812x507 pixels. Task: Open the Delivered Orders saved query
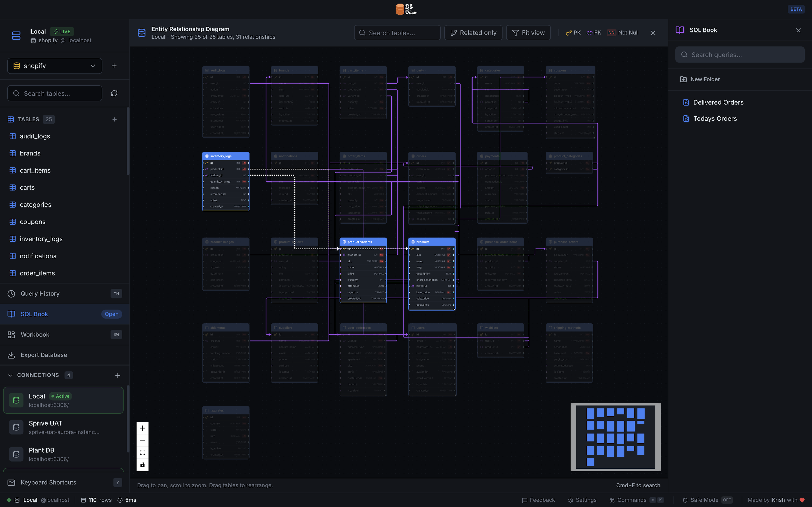pos(718,102)
